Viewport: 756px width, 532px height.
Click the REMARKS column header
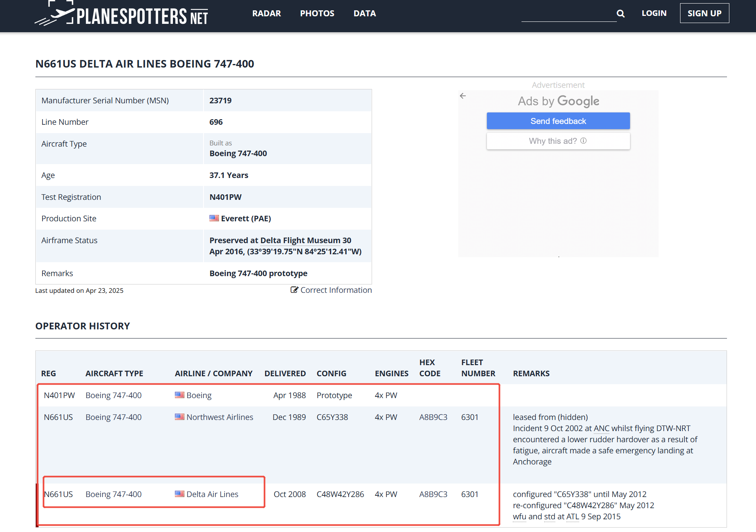(x=531, y=373)
